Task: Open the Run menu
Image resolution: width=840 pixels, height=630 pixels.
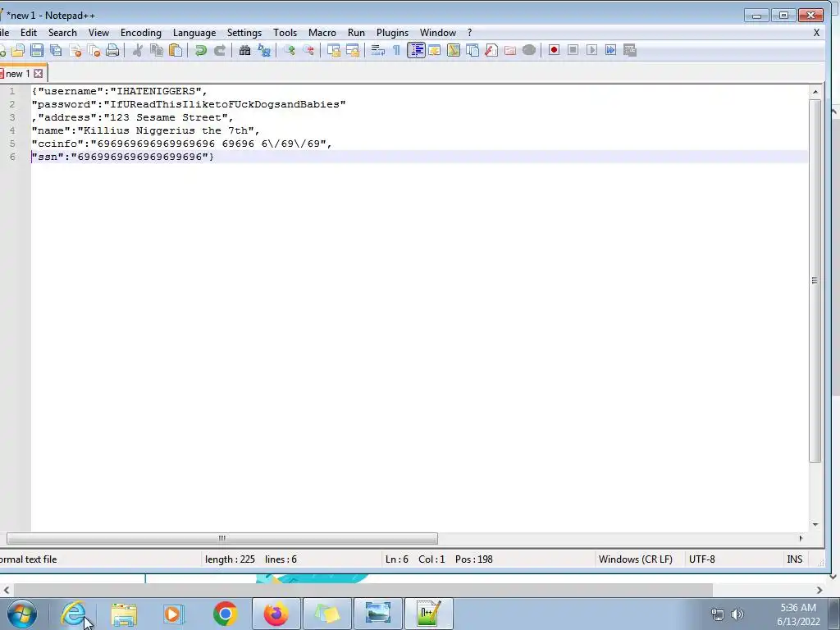Action: (x=356, y=33)
